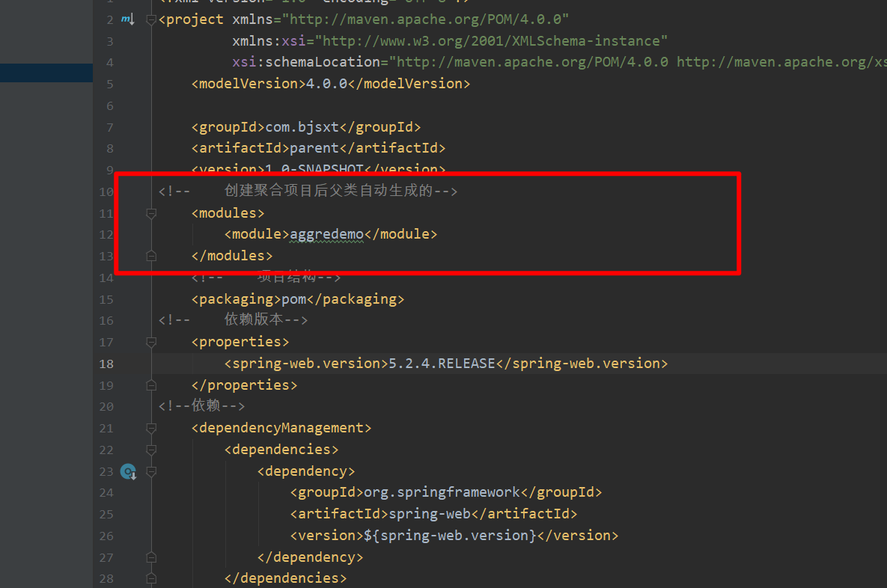Collapse the properties block fold marker
887x588 pixels.
pyautogui.click(x=151, y=342)
